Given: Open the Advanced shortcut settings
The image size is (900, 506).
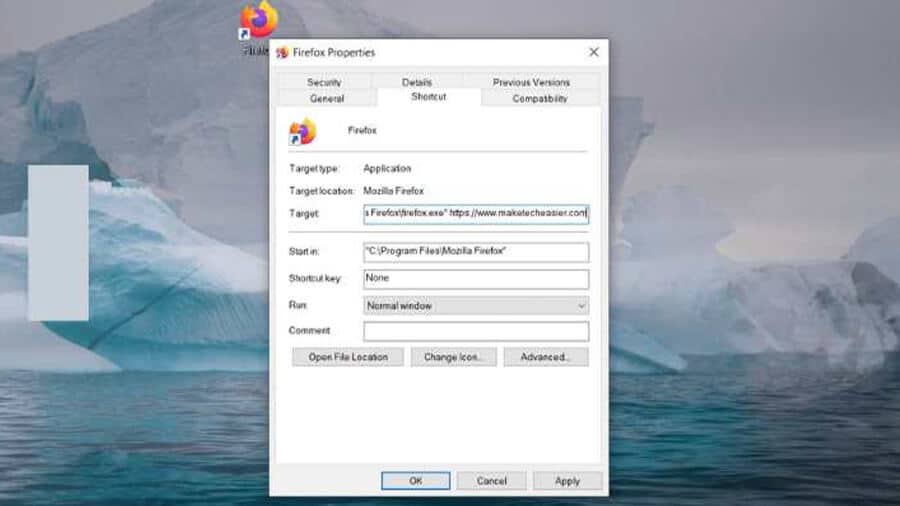Looking at the screenshot, I should point(545,357).
